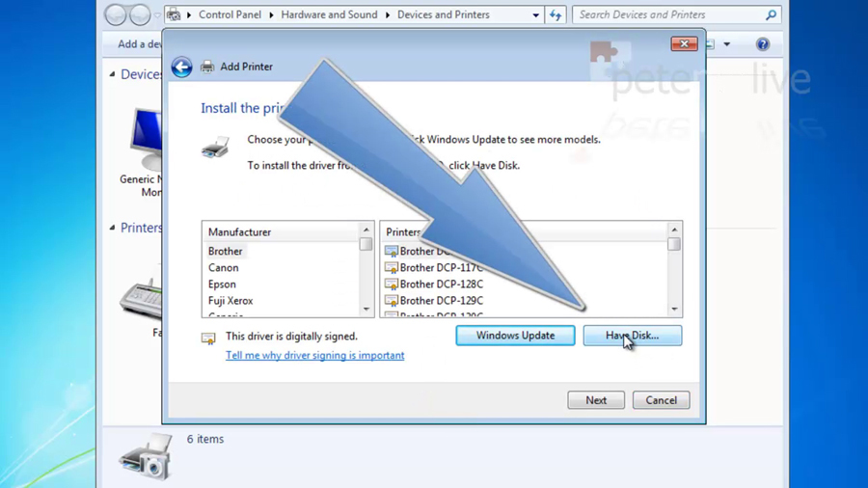
Task: Click Manufacturer list scroll down arrow
Action: [366, 310]
